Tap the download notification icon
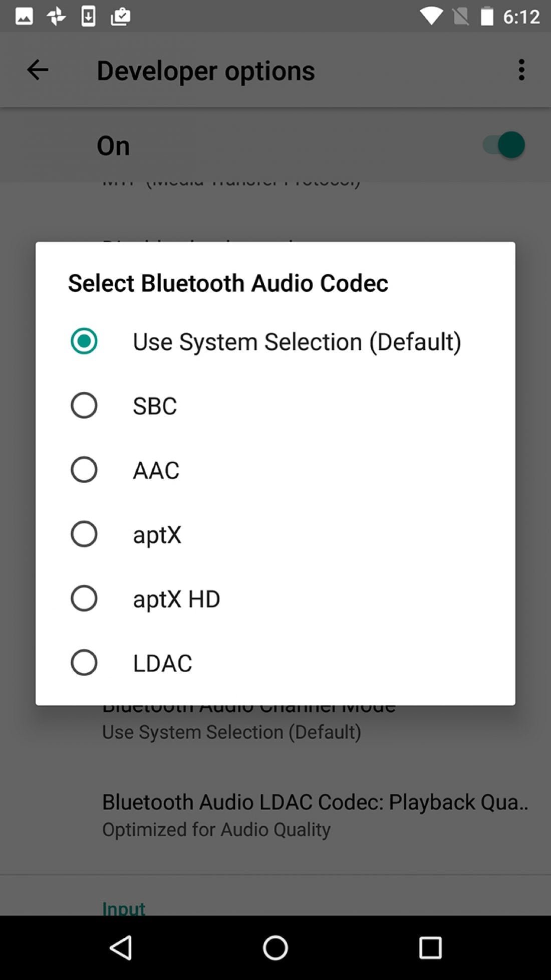 88,16
